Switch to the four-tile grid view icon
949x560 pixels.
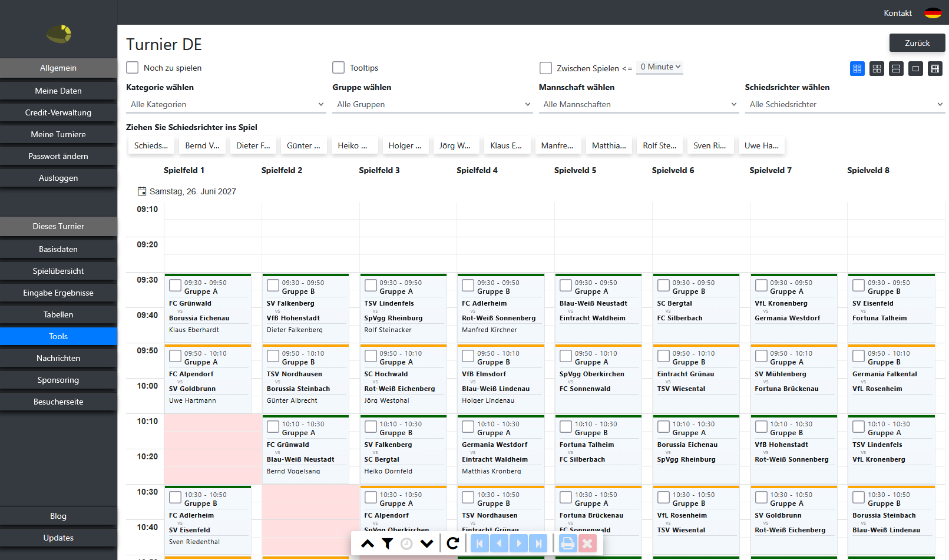(877, 69)
